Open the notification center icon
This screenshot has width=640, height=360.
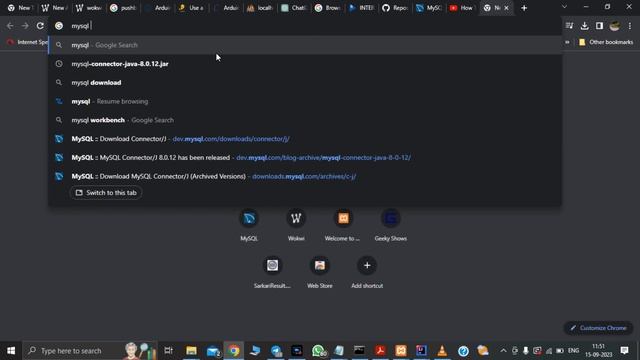pyautogui.click(x=624, y=351)
